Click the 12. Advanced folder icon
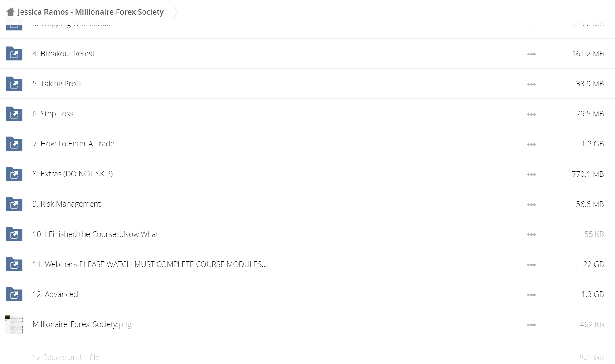 (x=14, y=294)
